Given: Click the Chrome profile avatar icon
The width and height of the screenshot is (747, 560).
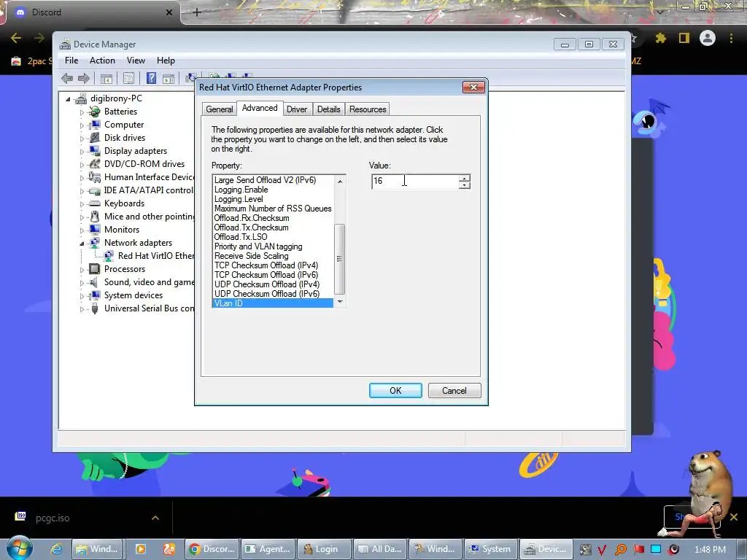Looking at the screenshot, I should pyautogui.click(x=708, y=38).
